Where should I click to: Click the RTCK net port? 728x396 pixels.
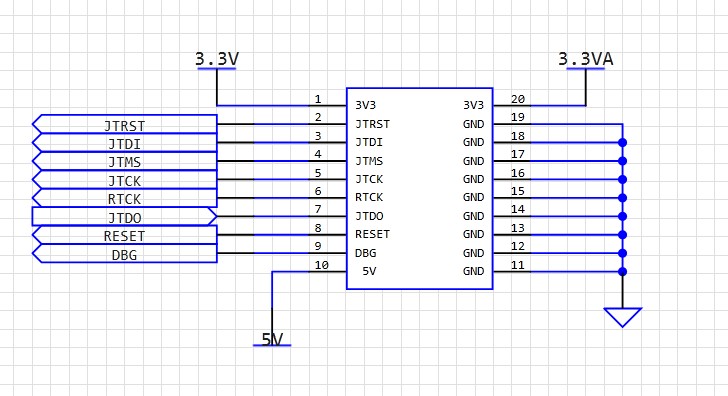point(124,198)
